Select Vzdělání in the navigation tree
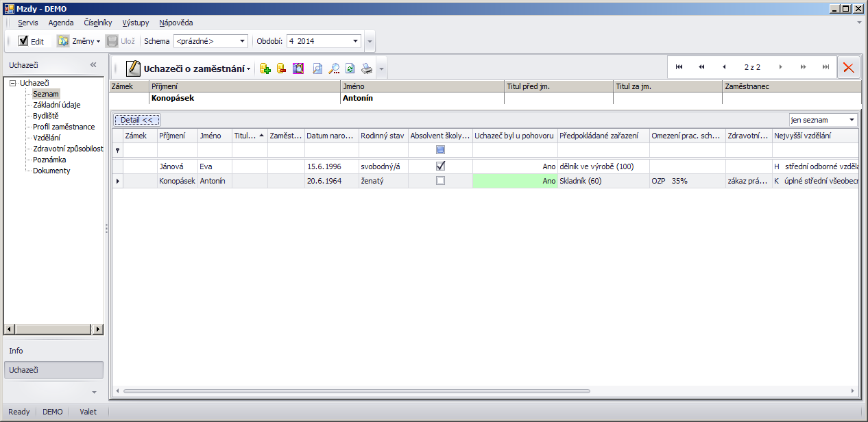Image resolution: width=868 pixels, height=422 pixels. 47,138
